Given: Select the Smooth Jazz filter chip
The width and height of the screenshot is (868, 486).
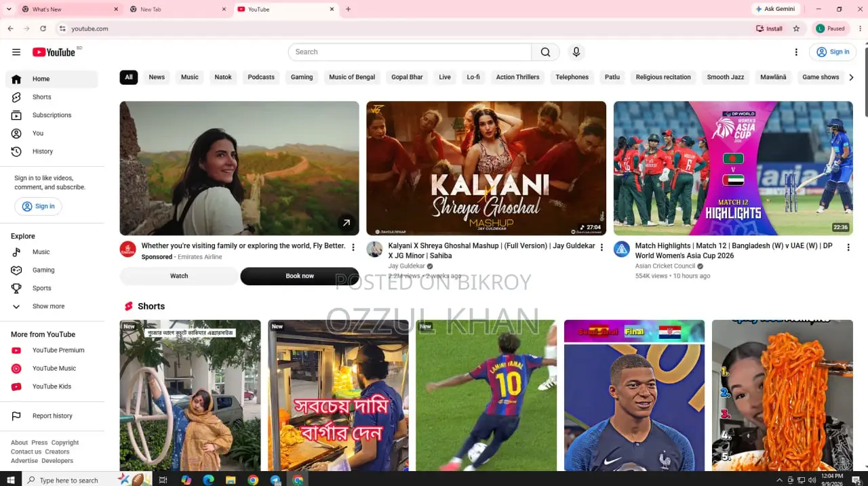Looking at the screenshot, I should [726, 77].
